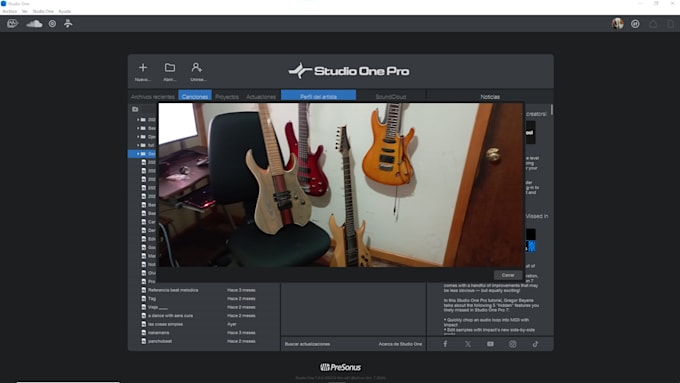Select the song "las cosas simples"

pyautogui.click(x=165, y=324)
